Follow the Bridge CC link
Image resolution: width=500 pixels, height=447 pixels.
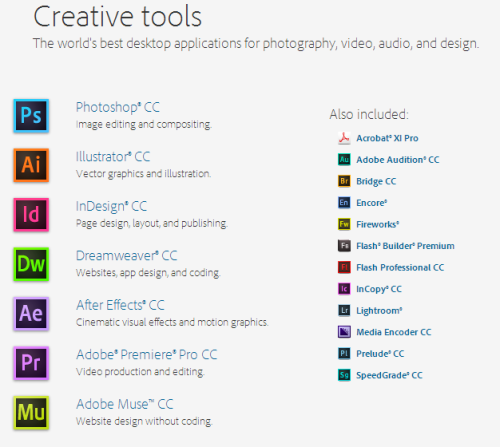coord(376,181)
